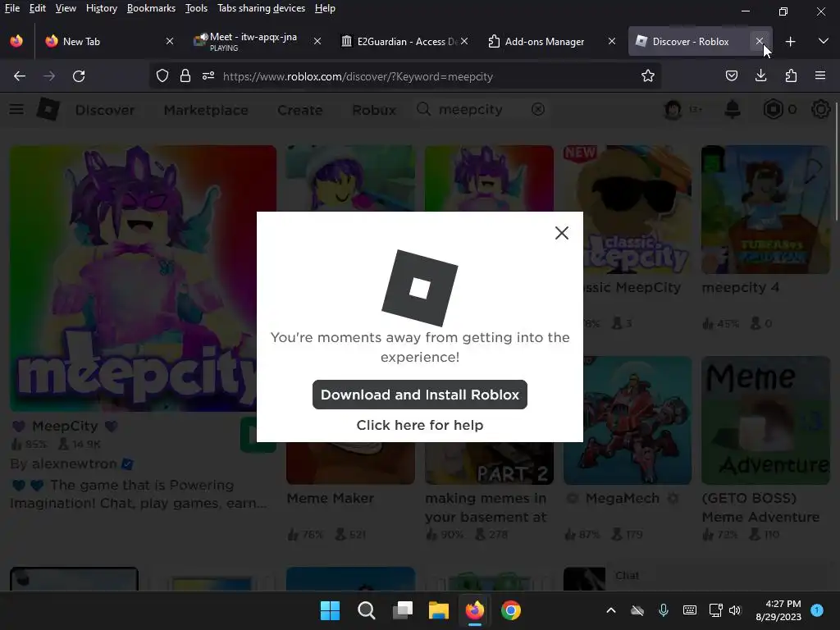Open the Bookmarks menu

(x=151, y=8)
